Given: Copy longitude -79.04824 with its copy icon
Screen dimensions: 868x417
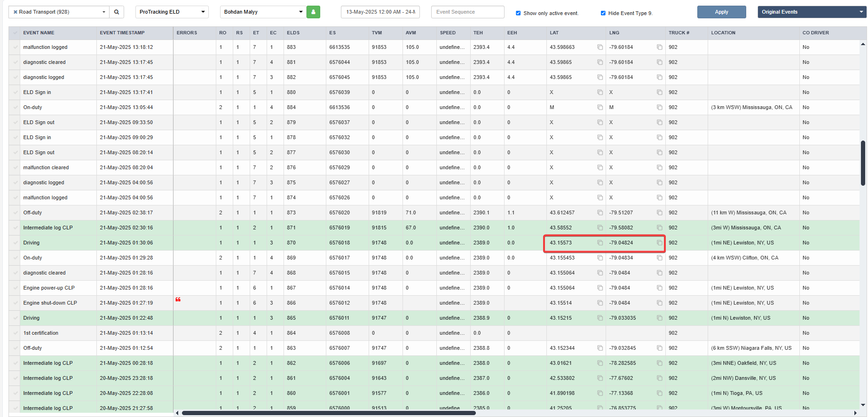Looking at the screenshot, I should tap(660, 243).
